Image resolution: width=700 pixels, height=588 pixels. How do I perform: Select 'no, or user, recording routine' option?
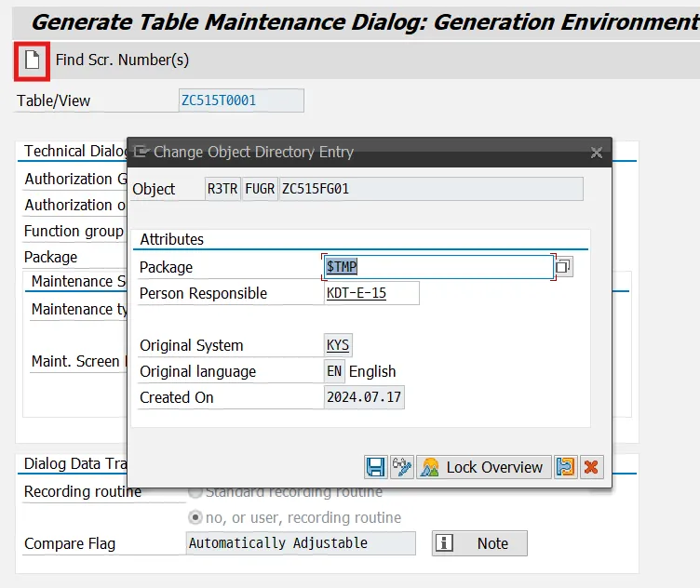click(195, 517)
